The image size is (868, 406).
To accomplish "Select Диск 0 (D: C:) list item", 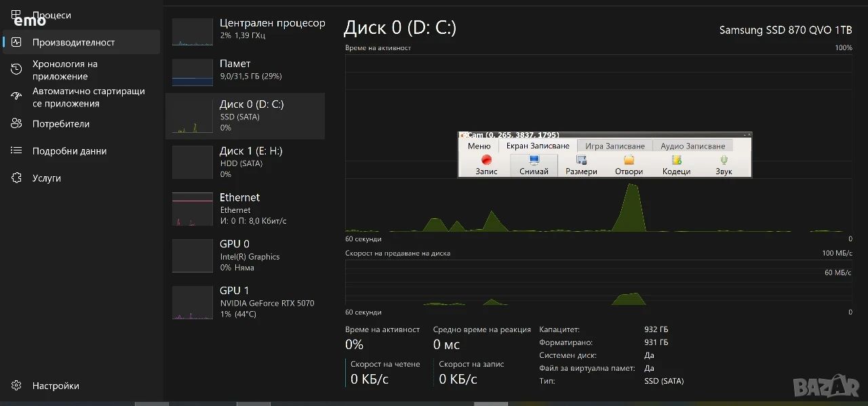I will pyautogui.click(x=245, y=116).
